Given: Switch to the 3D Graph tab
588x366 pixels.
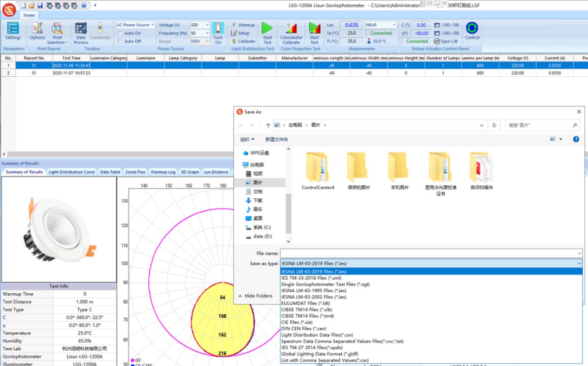Looking at the screenshot, I should [190, 172].
